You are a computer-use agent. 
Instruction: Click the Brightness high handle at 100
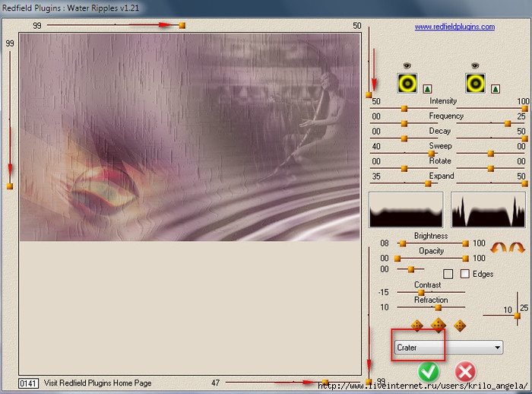(465, 243)
